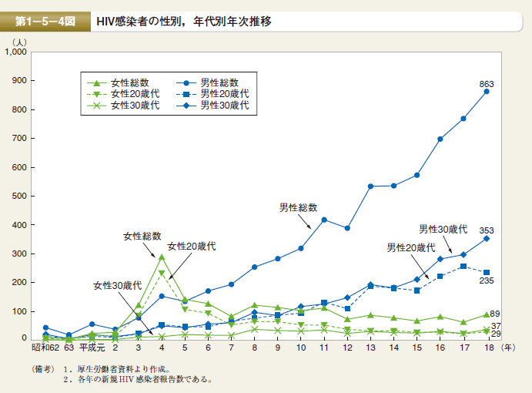Viewport: 532px width, 393px height.
Task: Click the y-axis tick label 600
Action: click(x=19, y=167)
